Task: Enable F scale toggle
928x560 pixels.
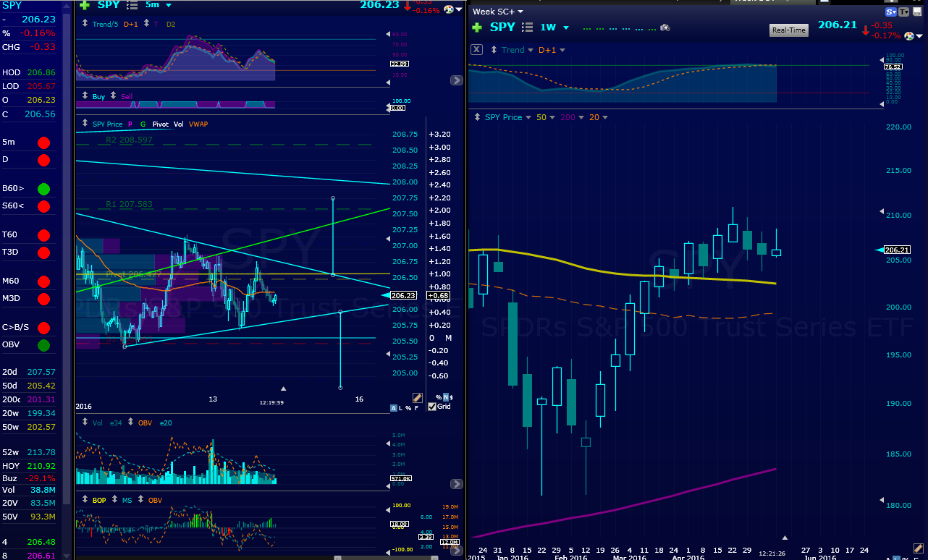Action: [416, 408]
